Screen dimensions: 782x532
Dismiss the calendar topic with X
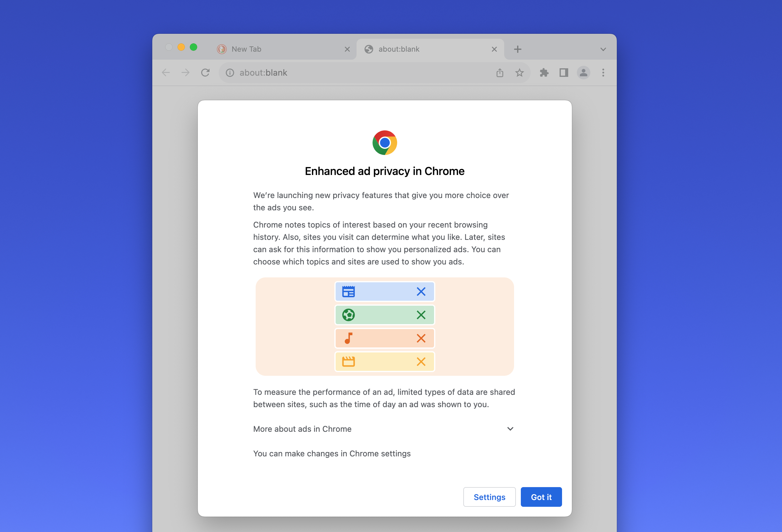[421, 292]
